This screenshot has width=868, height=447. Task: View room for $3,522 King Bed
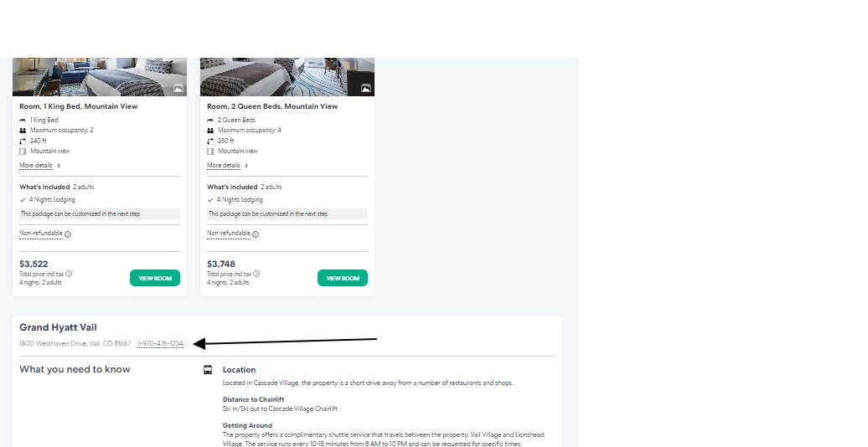(155, 278)
